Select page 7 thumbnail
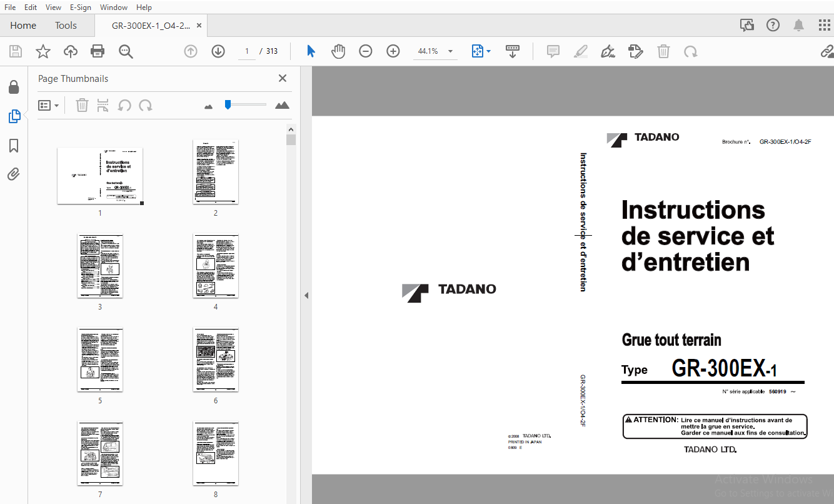The image size is (834, 504). click(x=100, y=453)
